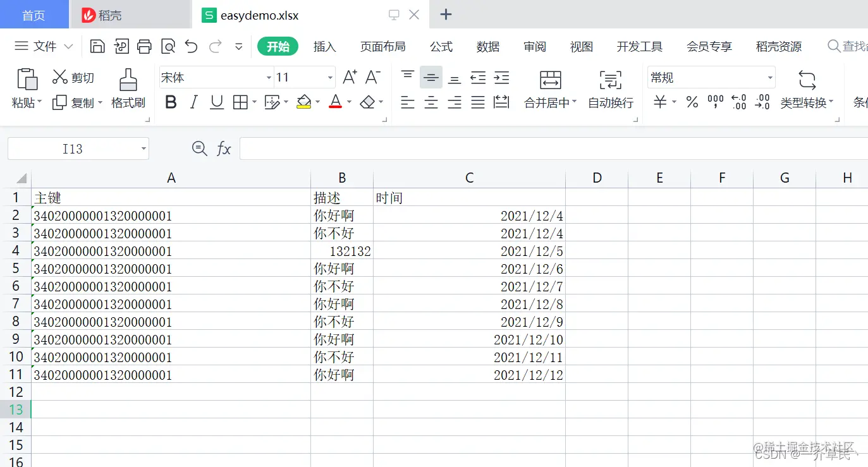Apply percent style to the cell
Image resolution: width=868 pixels, height=467 pixels.
(x=692, y=102)
